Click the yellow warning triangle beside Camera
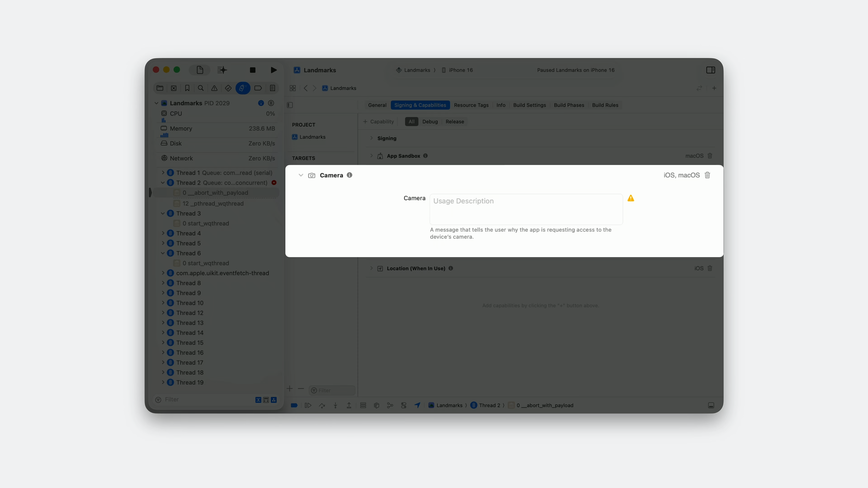 [631, 198]
